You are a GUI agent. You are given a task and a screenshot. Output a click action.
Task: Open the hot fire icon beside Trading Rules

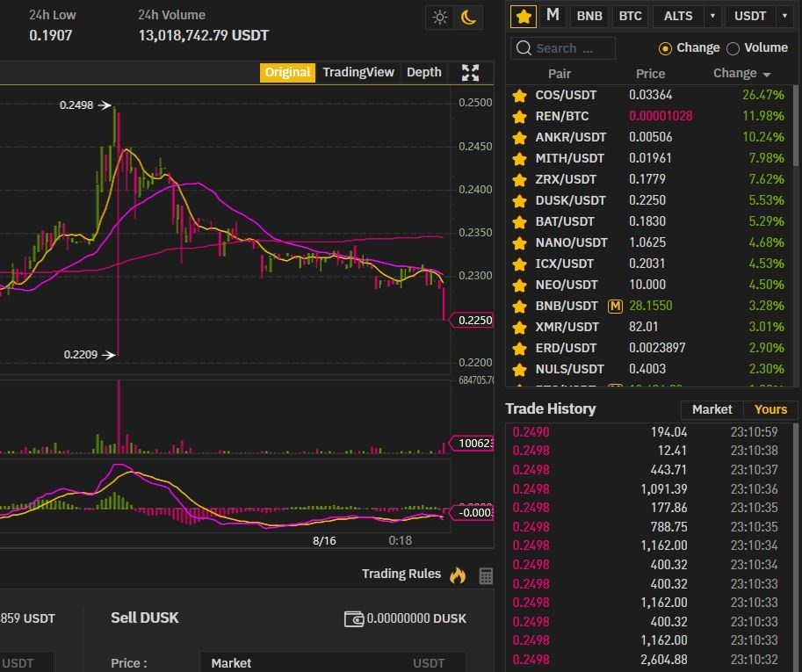tap(458, 575)
